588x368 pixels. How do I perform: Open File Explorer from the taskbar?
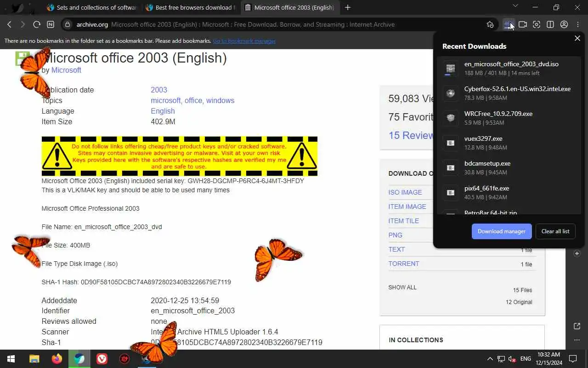pyautogui.click(x=34, y=359)
